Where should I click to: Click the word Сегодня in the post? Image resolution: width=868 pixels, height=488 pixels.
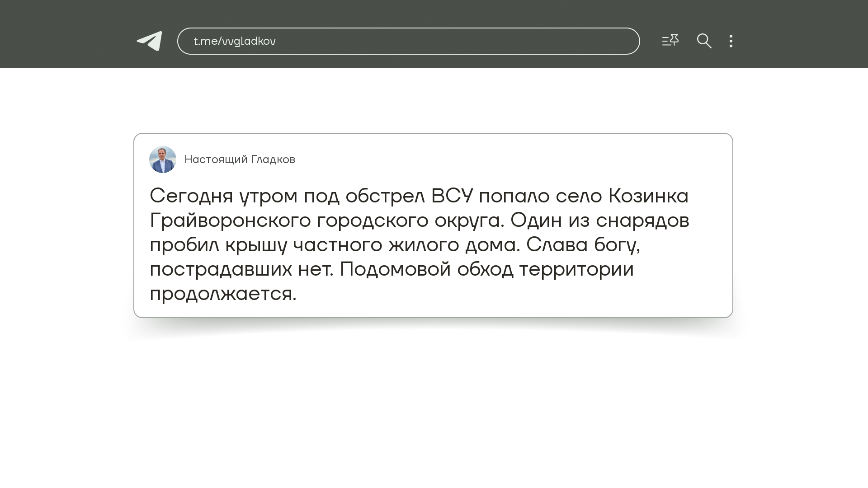click(192, 196)
